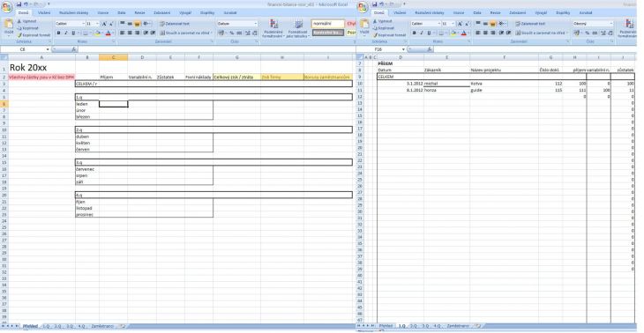
Task: Toggle Underline in the PŘÍJEM sheet window
Action: (x=430, y=33)
